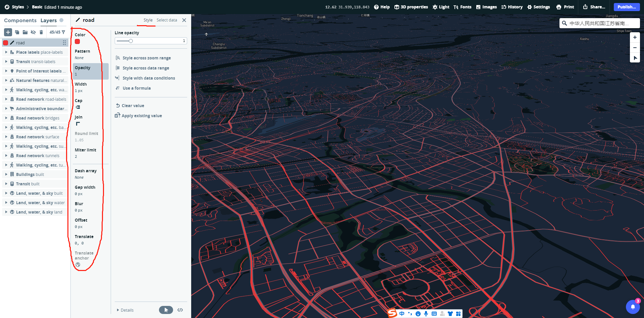Duplicate the selected layer

coord(17,32)
